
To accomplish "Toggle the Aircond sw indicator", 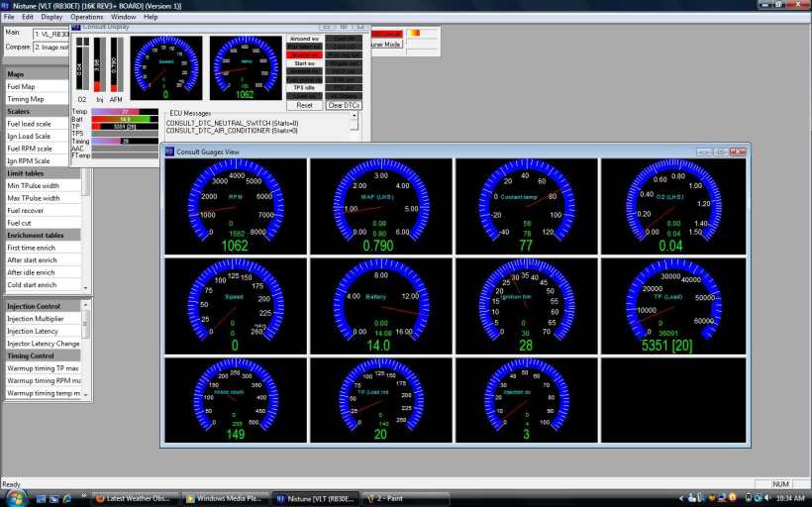I will [x=304, y=39].
